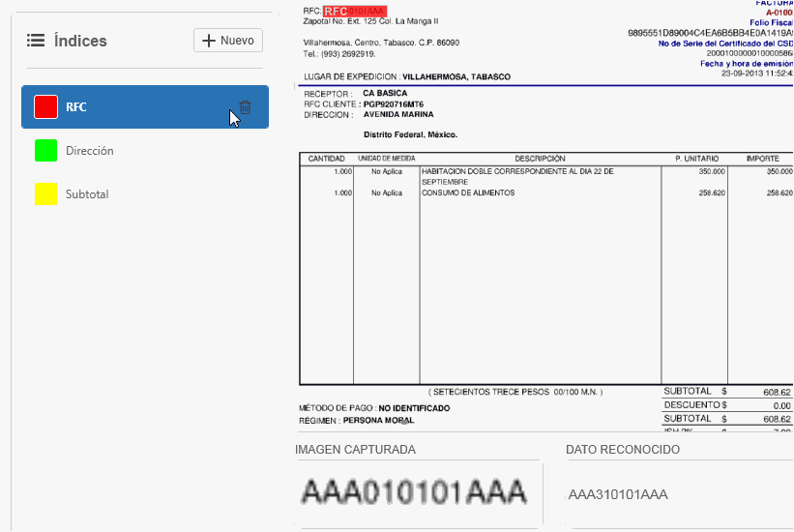794x532 pixels.
Task: Select the yellow Subtotal color swatch
Action: [45, 194]
